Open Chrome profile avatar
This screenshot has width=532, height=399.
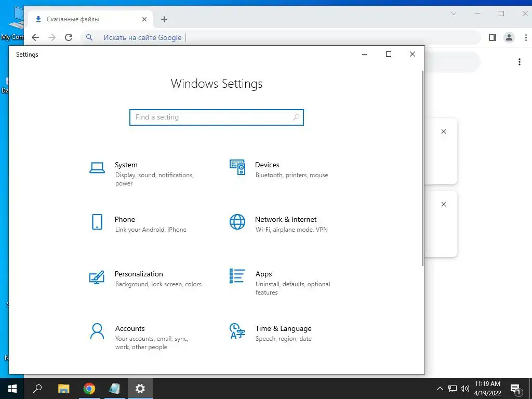click(x=509, y=37)
